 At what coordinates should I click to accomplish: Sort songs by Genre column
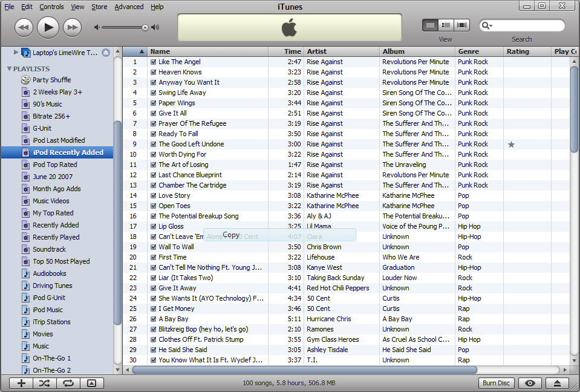point(480,51)
